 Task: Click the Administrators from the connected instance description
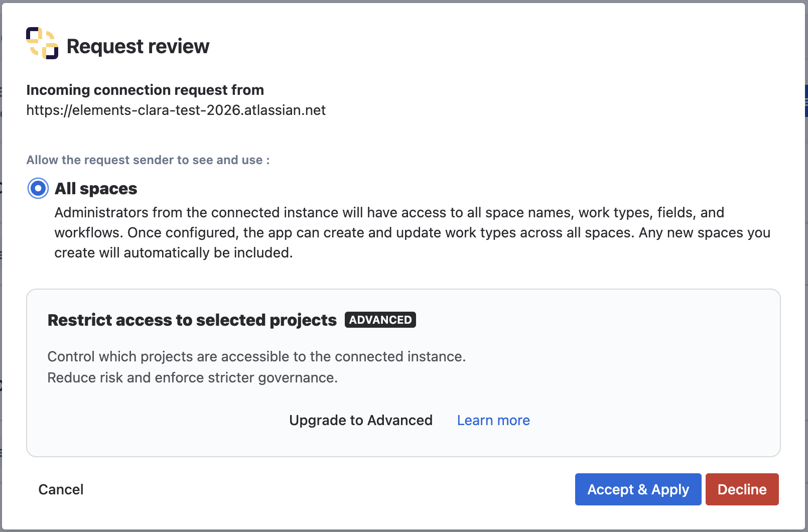pos(412,232)
